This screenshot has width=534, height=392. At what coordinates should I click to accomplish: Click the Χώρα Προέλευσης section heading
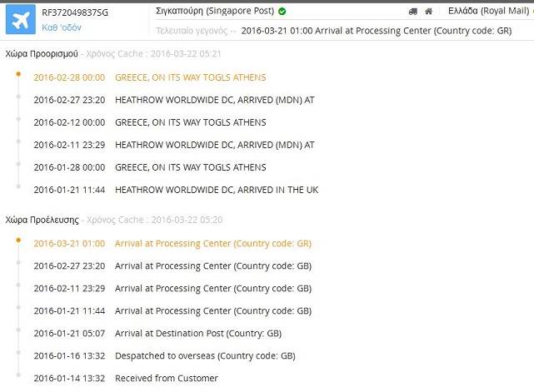42,221
